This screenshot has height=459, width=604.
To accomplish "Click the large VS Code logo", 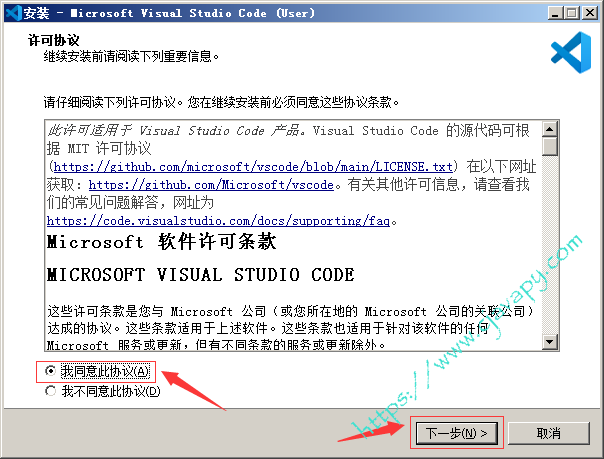I will tap(571, 52).
